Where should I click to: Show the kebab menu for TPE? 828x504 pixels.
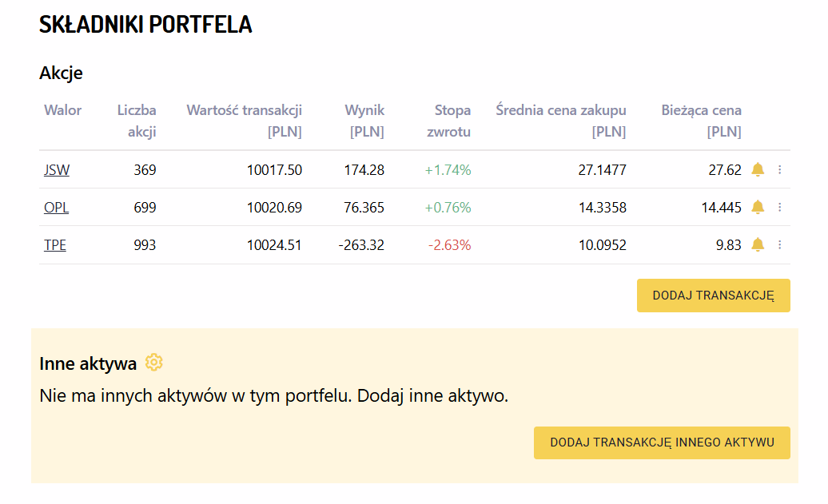(x=780, y=244)
